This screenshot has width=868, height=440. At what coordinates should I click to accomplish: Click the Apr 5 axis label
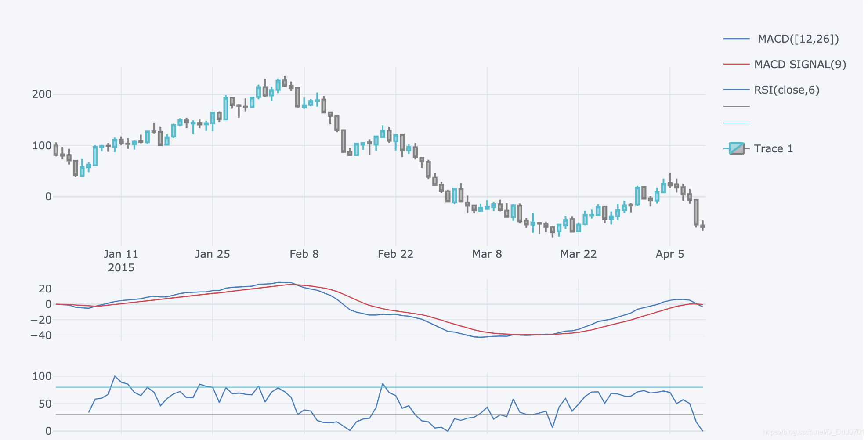coord(670,254)
